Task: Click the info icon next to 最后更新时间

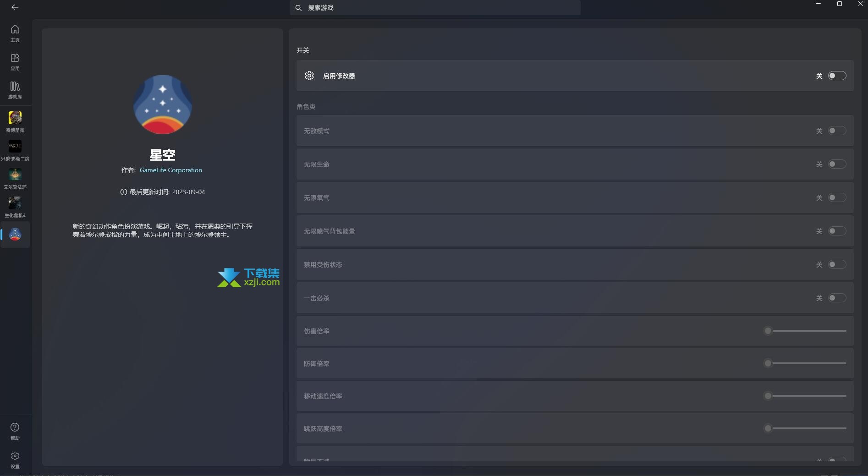Action: 124,192
